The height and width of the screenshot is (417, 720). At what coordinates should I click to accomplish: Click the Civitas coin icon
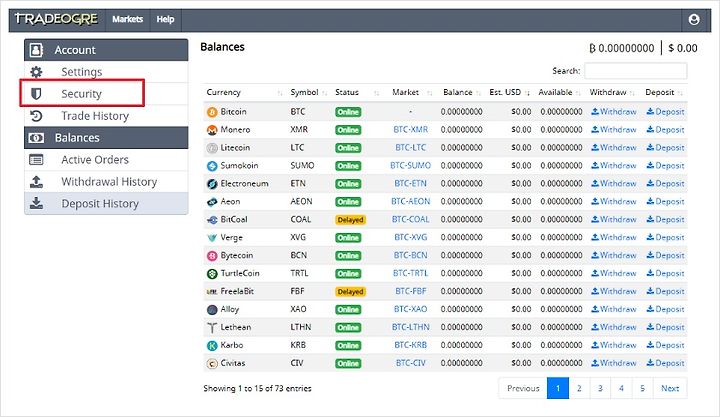(212, 364)
